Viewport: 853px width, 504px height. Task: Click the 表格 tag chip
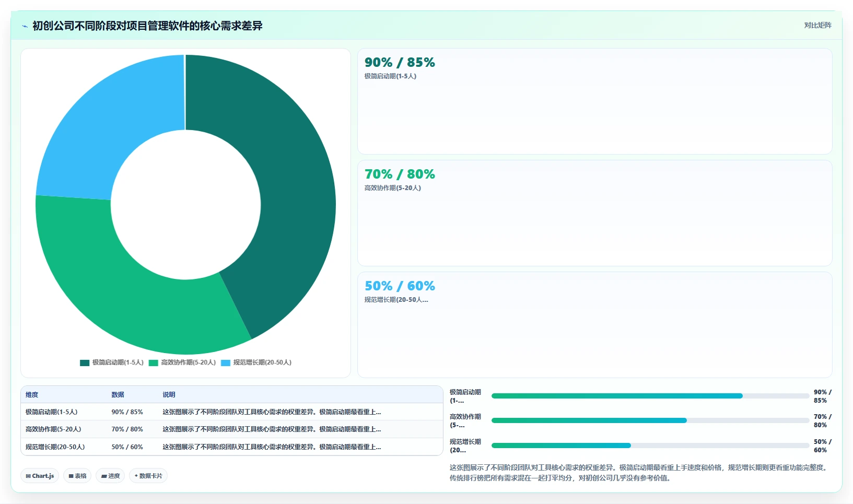(77, 476)
